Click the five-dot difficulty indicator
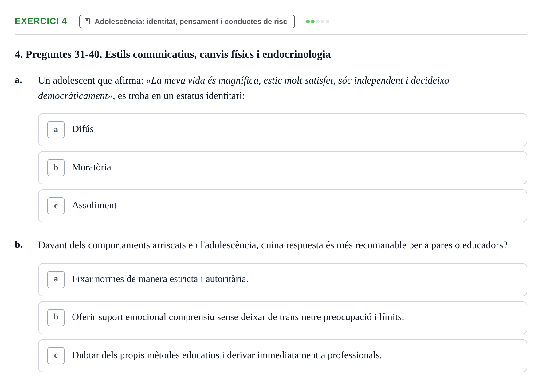 coord(318,22)
